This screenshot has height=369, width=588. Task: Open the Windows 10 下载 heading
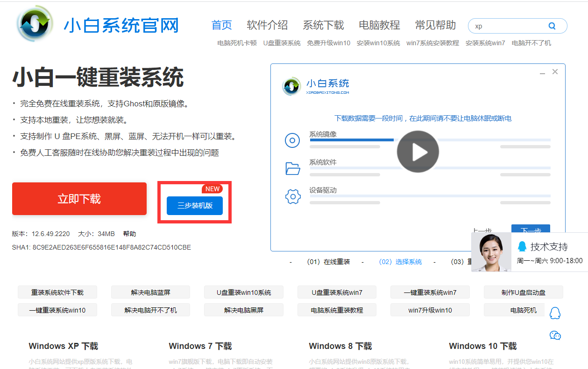483,346
